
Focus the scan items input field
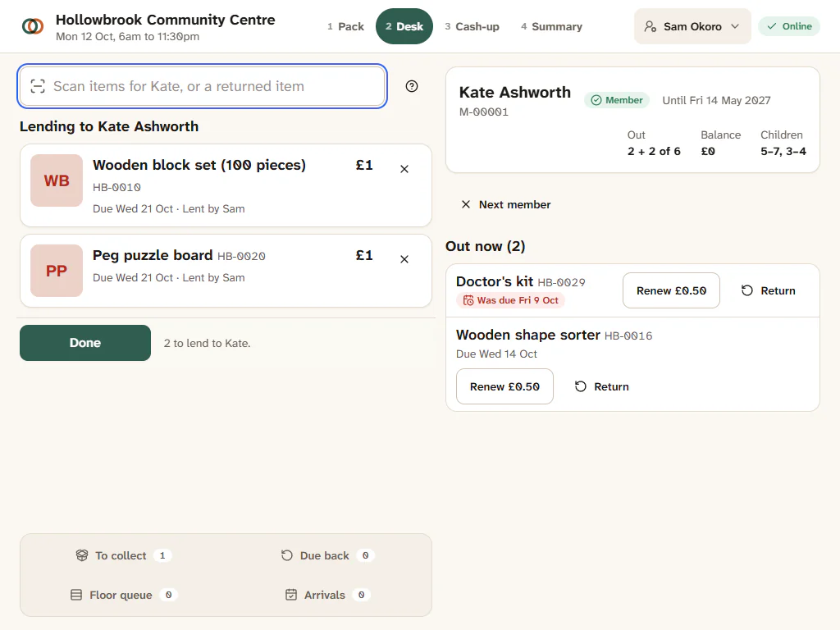click(203, 86)
